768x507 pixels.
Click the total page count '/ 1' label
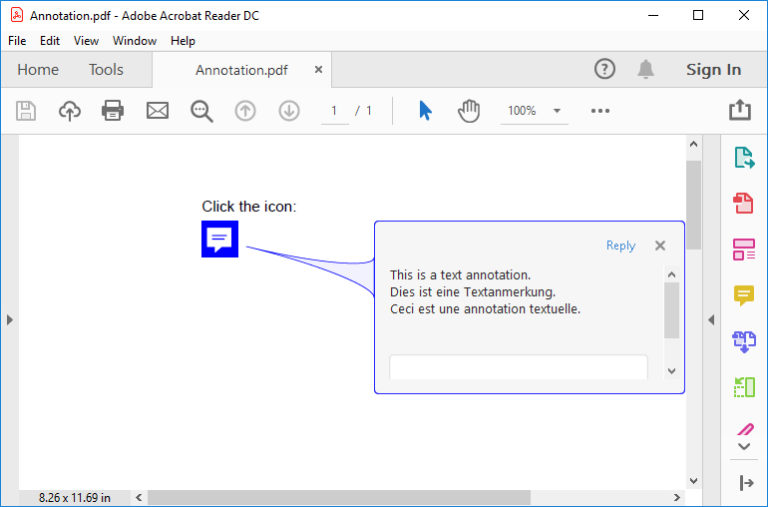click(363, 111)
